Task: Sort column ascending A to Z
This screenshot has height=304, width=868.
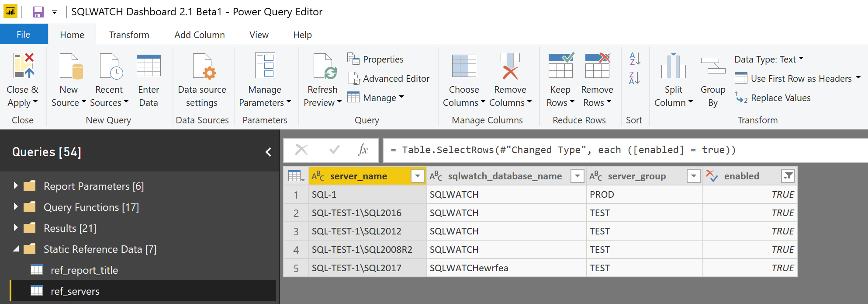Action: (x=635, y=59)
